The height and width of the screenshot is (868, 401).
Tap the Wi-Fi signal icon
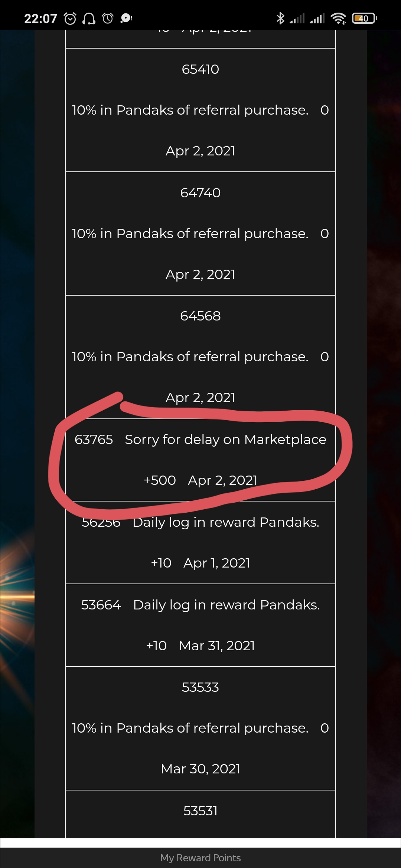click(338, 18)
